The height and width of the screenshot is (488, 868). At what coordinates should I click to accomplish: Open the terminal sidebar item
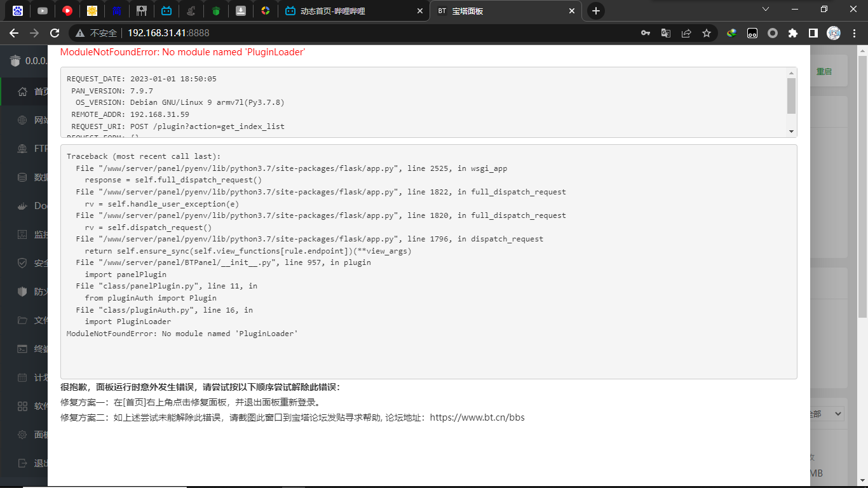pos(24,349)
